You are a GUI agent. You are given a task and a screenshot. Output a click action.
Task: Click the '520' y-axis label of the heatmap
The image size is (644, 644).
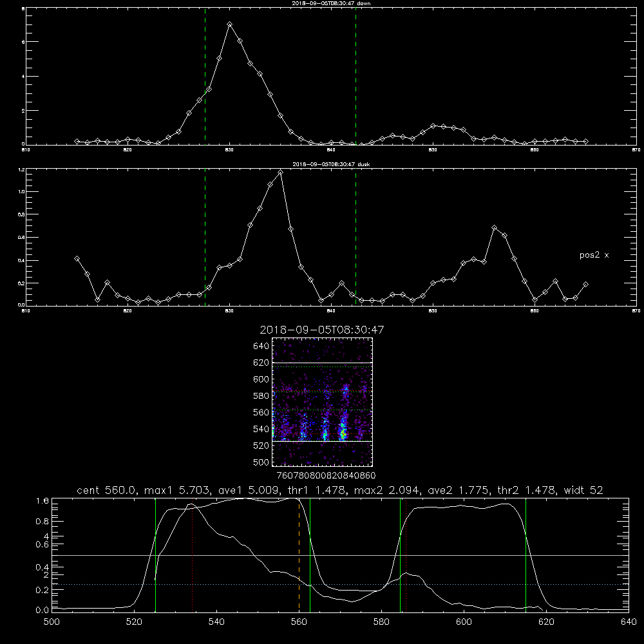261,446
